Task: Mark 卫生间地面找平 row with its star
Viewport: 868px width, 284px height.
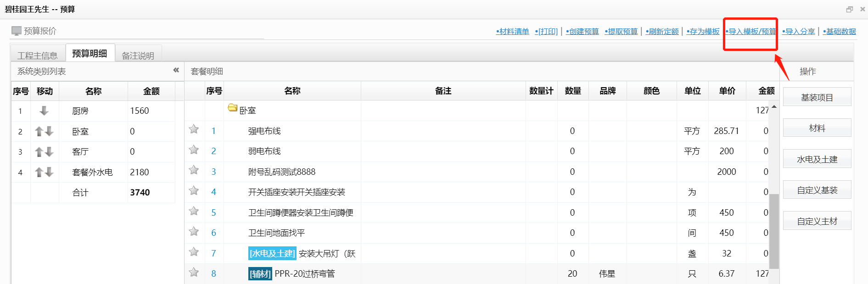Action: pos(194,232)
